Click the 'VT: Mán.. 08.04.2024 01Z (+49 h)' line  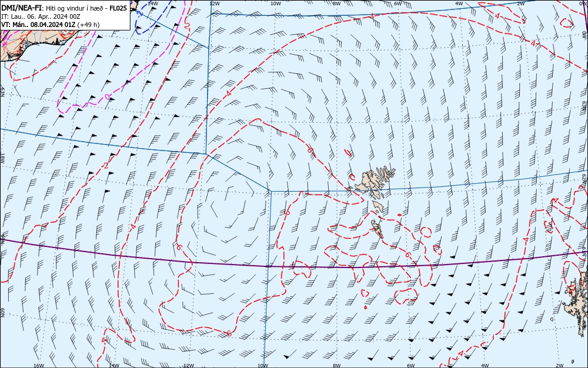[50, 25]
